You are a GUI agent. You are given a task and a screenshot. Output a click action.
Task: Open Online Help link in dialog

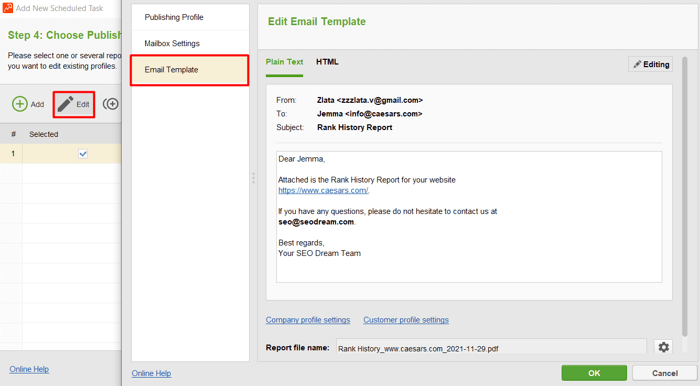pyautogui.click(x=151, y=373)
